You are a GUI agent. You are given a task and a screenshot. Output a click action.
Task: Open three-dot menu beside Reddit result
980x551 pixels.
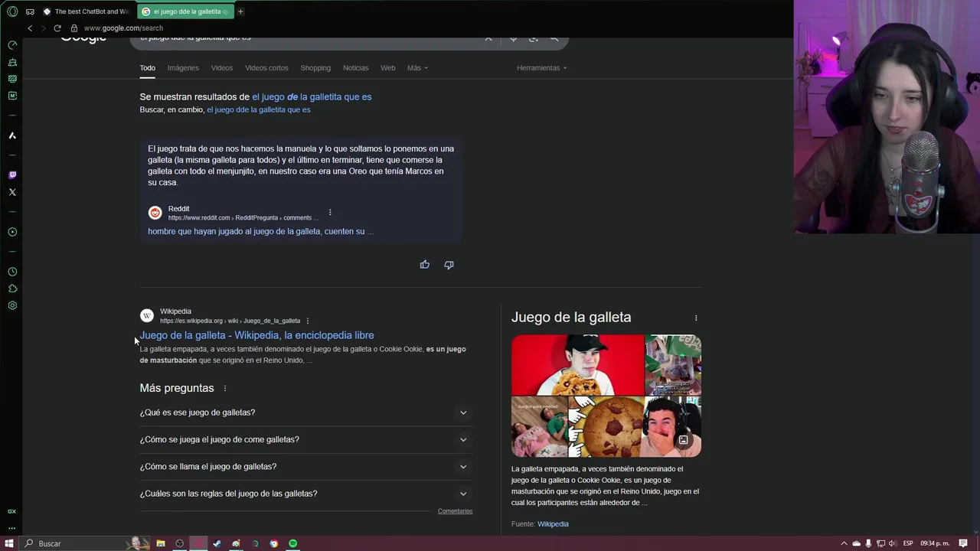tap(330, 212)
